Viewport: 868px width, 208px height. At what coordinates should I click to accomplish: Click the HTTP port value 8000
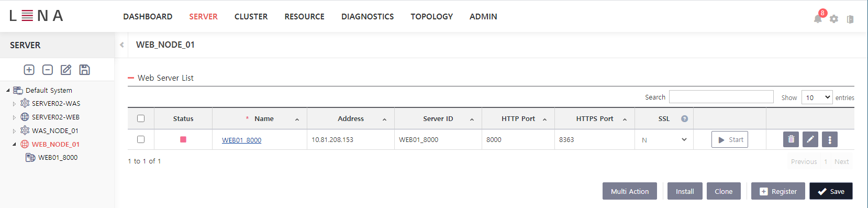click(494, 139)
